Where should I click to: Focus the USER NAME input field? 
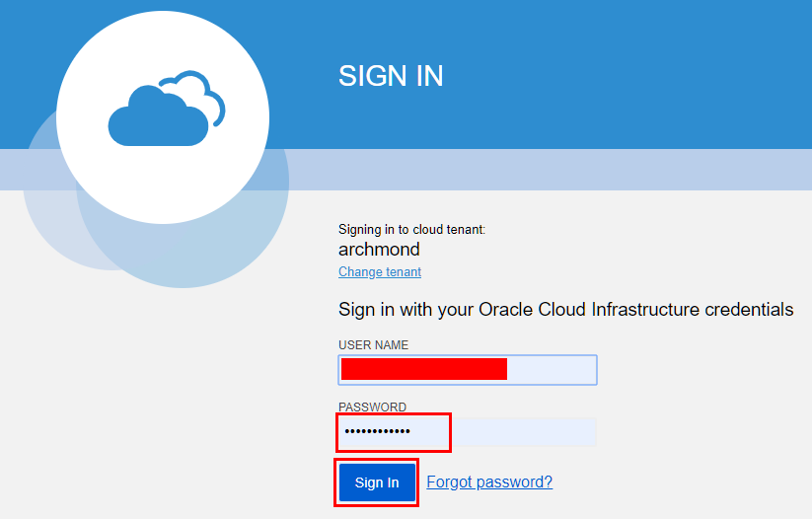[468, 370]
